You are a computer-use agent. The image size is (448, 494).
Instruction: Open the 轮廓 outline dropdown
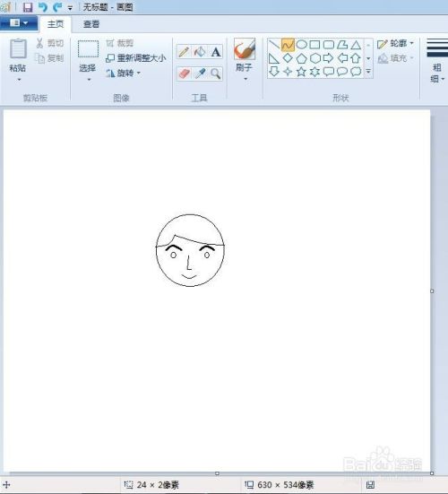coord(395,44)
